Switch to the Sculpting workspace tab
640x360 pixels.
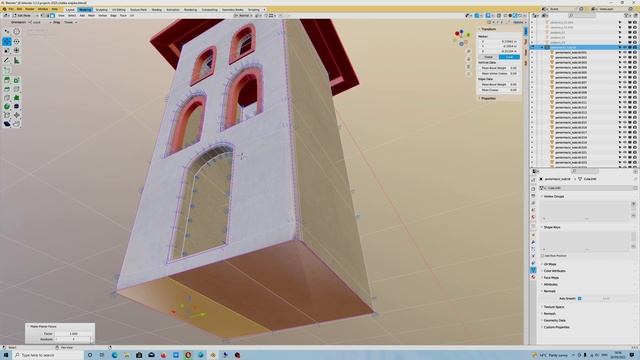102,9
